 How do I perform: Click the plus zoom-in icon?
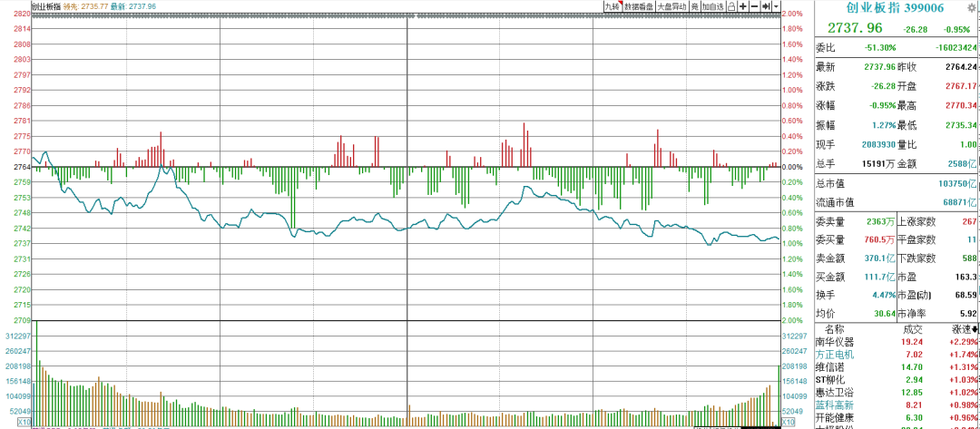[x=743, y=6]
